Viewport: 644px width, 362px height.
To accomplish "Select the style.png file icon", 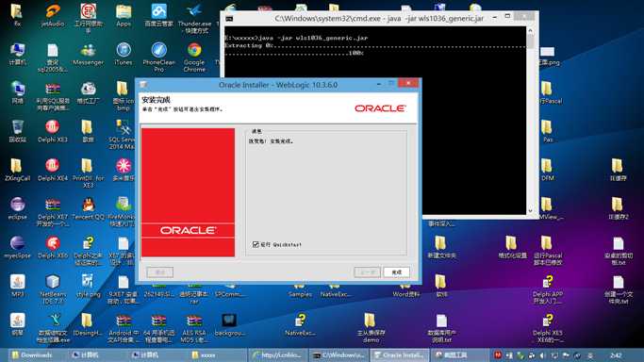I will click(88, 286).
